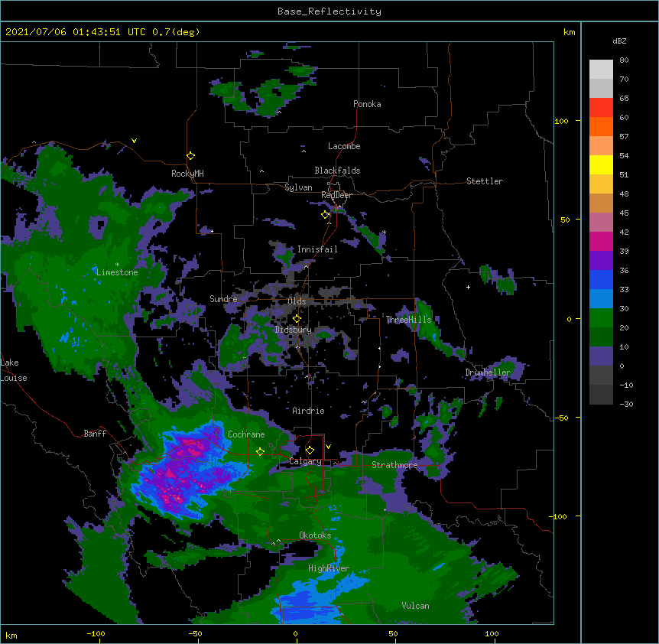Select the Vulcan label
This screenshot has width=659, height=644.
pos(415,606)
